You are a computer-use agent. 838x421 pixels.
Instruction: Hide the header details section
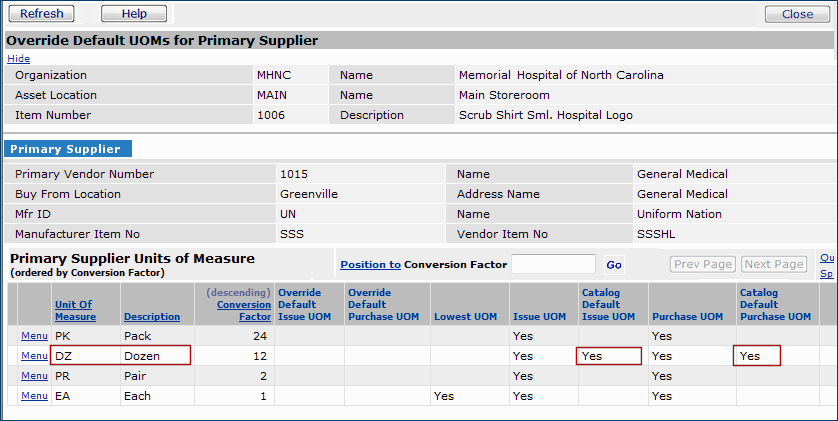click(x=18, y=59)
